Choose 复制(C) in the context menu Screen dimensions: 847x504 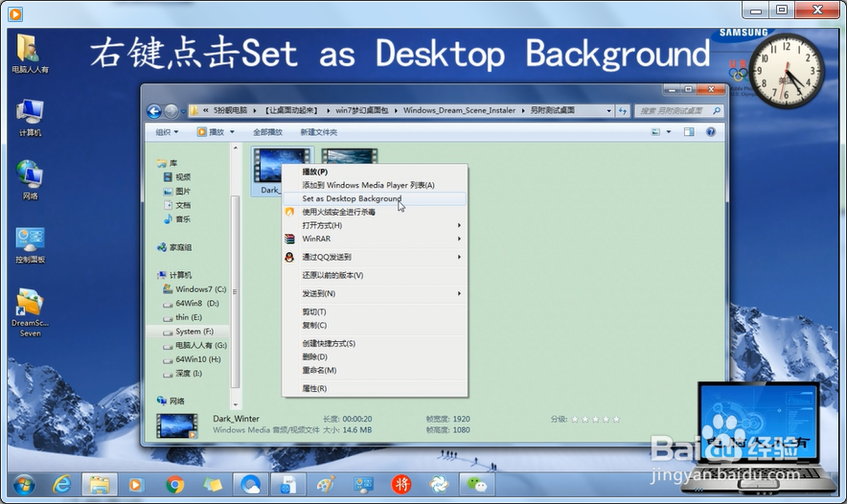[375, 325]
